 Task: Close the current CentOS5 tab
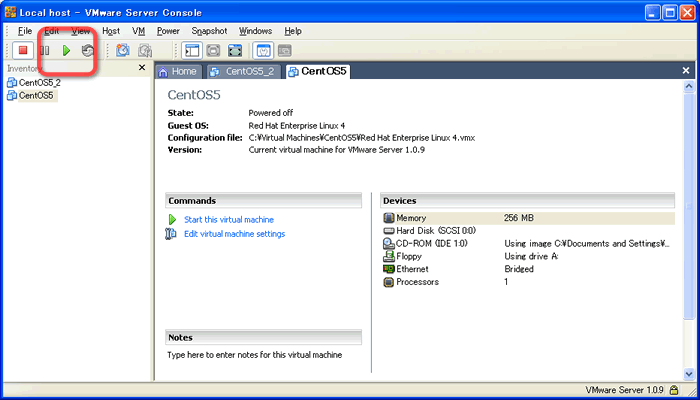pyautogui.click(x=686, y=71)
